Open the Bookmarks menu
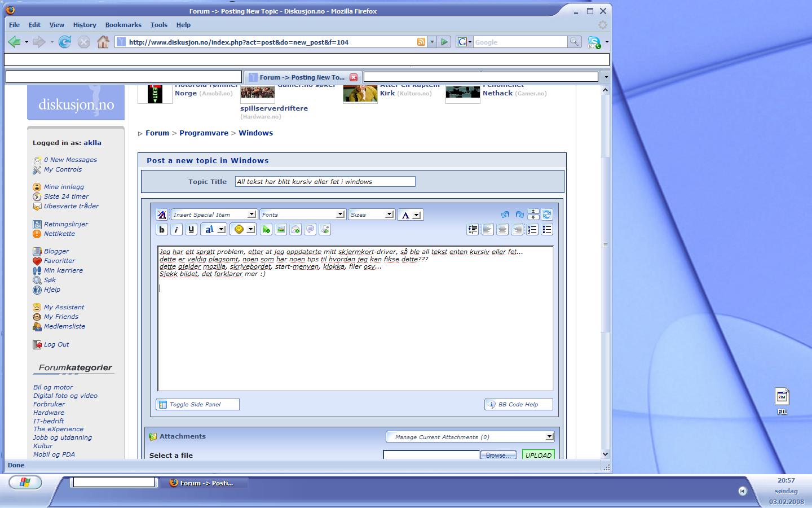The width and height of the screenshot is (812, 508). (x=123, y=25)
